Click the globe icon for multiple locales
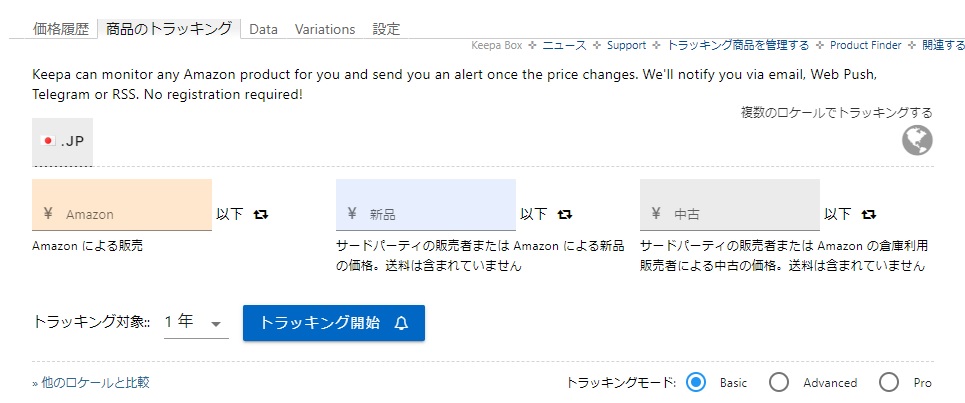Screen dimensions: 965x403 917,140
